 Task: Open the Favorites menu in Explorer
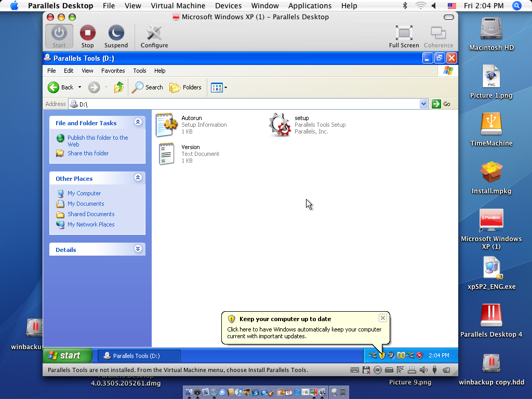click(113, 71)
